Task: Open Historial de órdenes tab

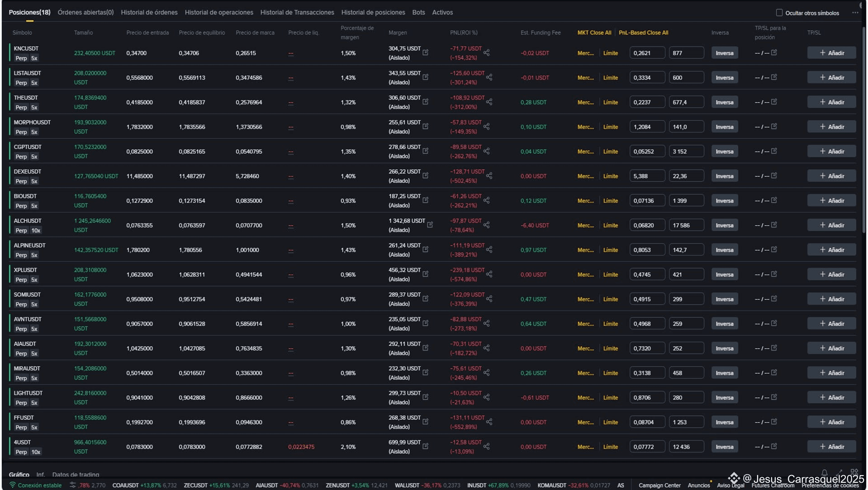Action: (149, 12)
